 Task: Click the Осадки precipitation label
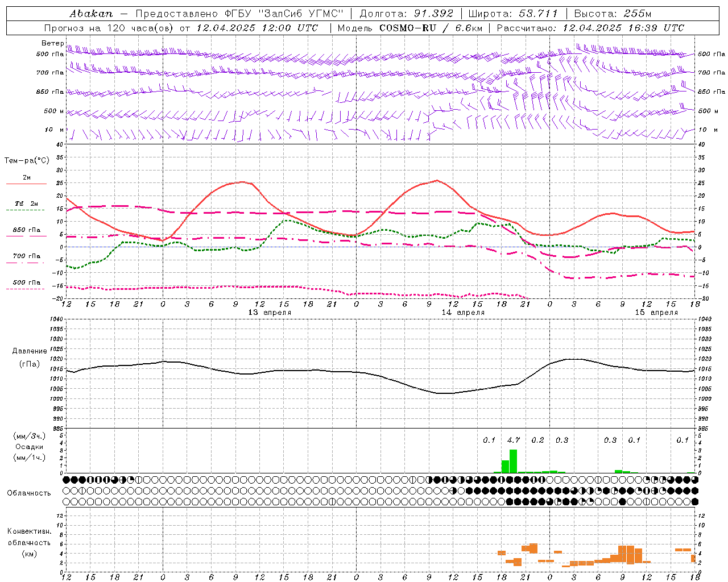(x=29, y=447)
